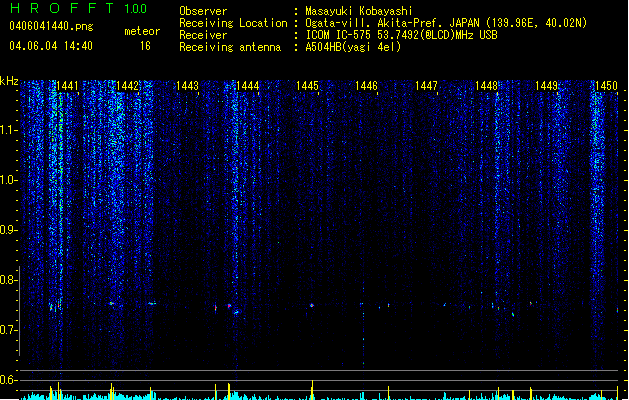
Task: Click the 1443 time marker
Action: pyautogui.click(x=187, y=86)
